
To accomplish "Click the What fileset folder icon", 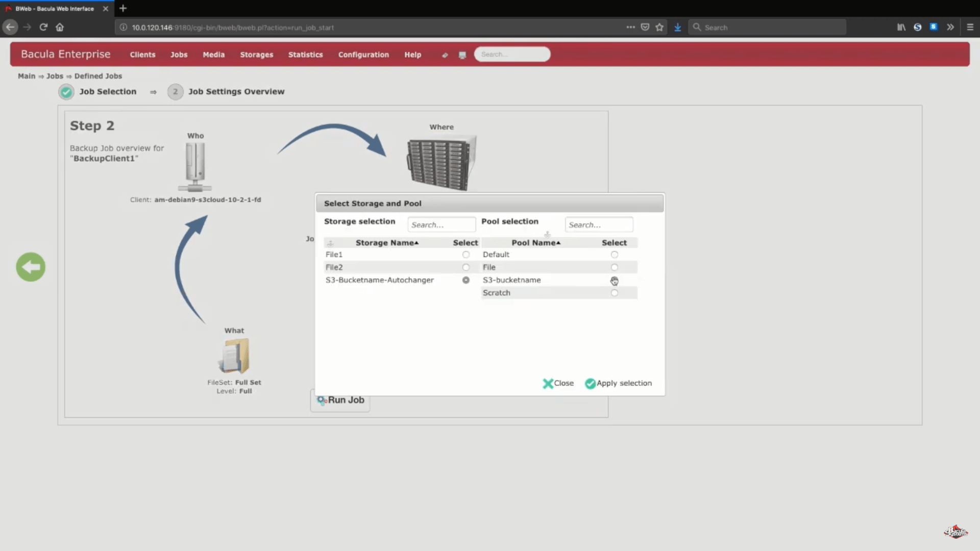I will click(234, 356).
